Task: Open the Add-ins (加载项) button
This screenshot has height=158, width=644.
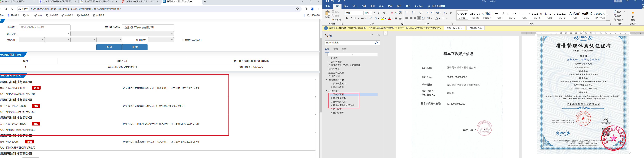Action: pos(633,16)
